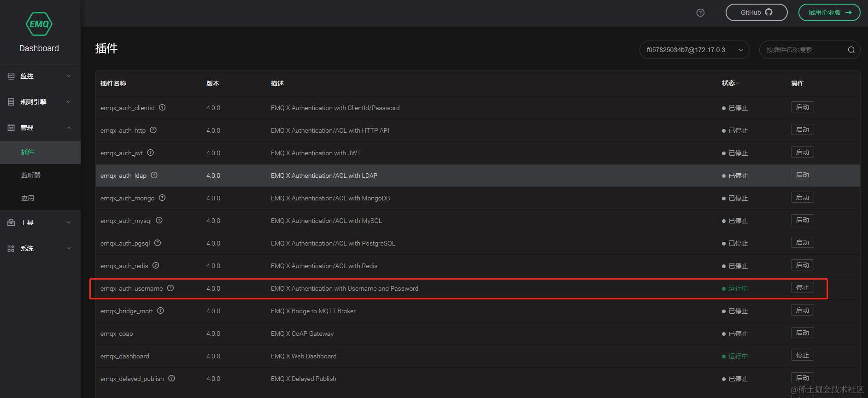The image size is (868, 398).
Task: Show help for emqx_auth_jwt plugin
Action: [x=150, y=152]
